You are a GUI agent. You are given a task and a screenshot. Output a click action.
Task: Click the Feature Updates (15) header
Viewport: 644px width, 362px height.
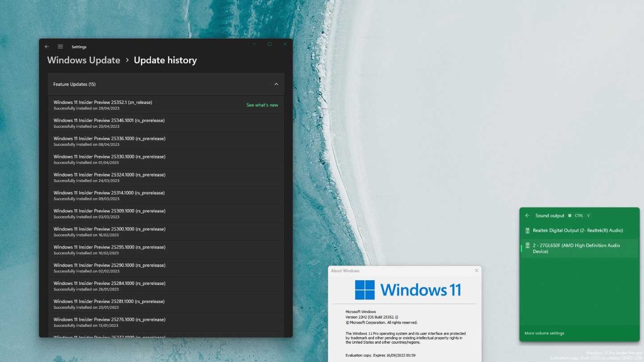pyautogui.click(x=74, y=84)
